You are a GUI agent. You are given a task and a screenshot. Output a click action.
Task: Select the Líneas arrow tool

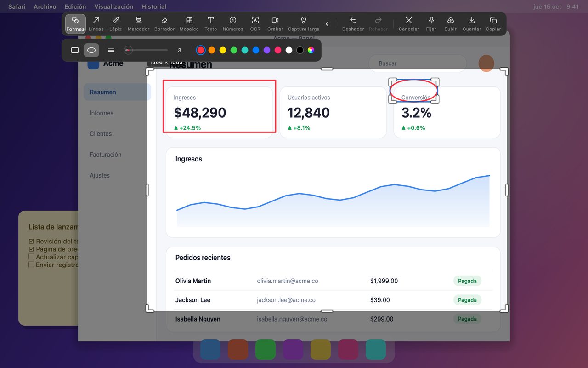(x=96, y=24)
